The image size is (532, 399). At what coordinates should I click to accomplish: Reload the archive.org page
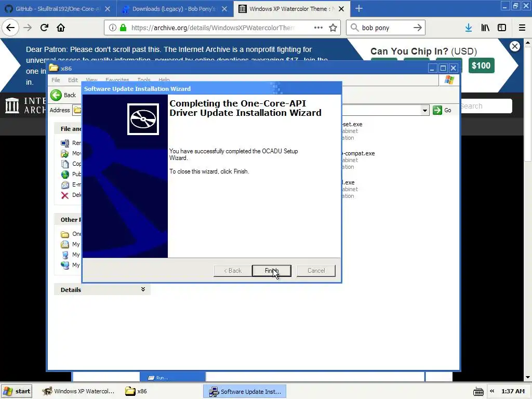coord(44,28)
